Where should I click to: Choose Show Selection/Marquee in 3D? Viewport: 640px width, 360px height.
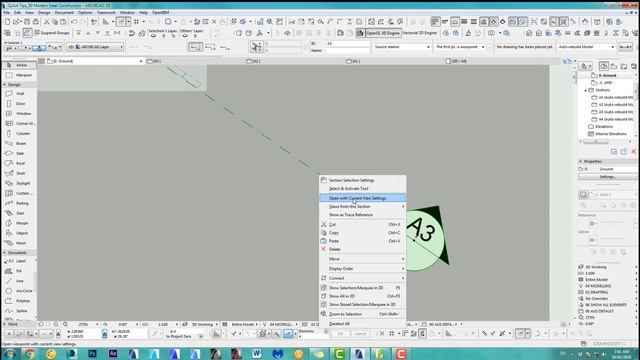pos(362,288)
